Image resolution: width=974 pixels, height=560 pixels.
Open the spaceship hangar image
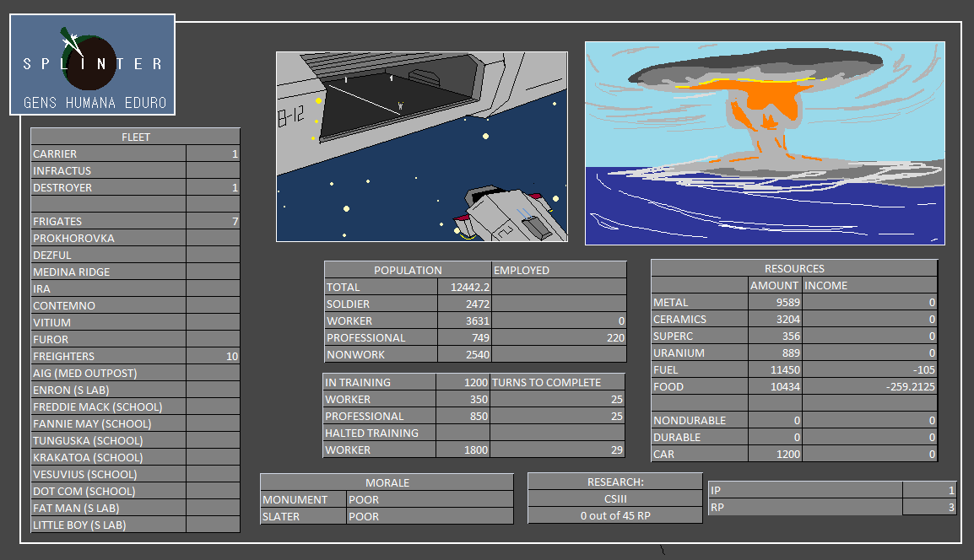coord(422,146)
